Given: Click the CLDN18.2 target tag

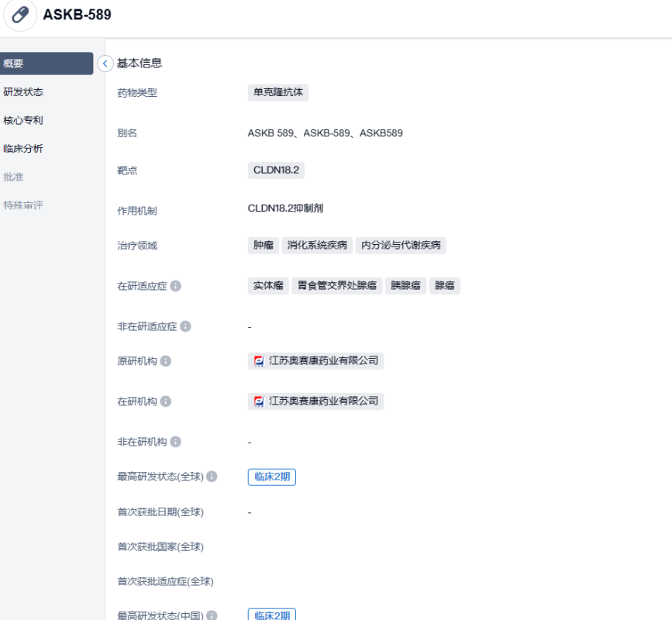Looking at the screenshot, I should pos(275,170).
